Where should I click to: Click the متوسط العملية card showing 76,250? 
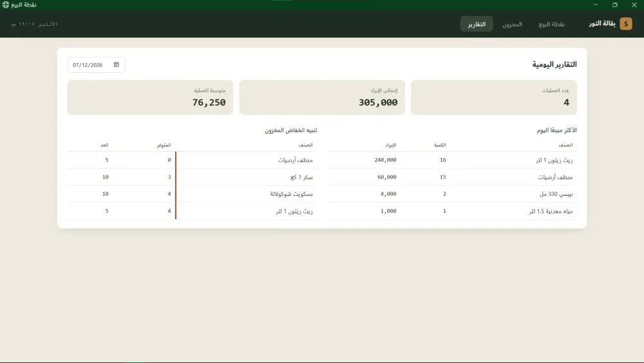[150, 97]
